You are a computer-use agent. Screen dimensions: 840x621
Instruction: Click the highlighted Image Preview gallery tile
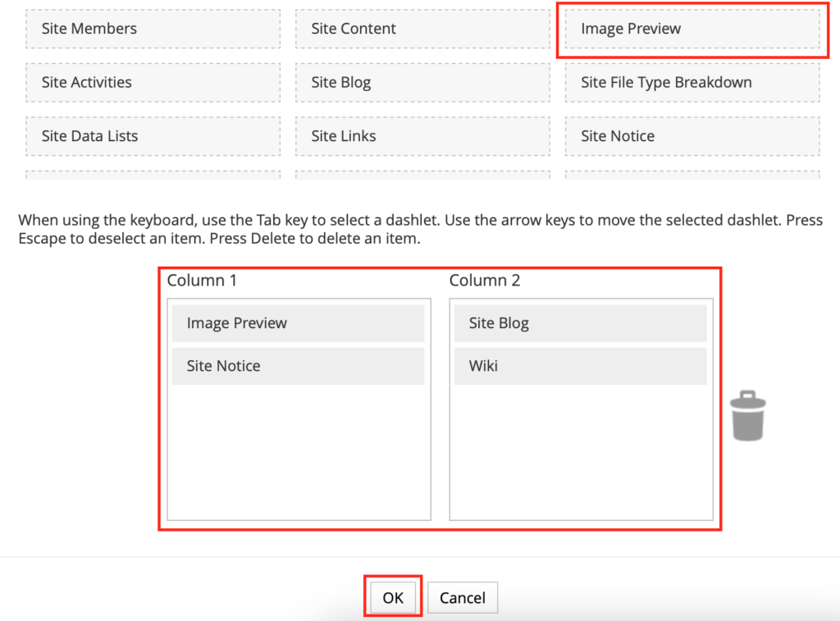[692, 29]
